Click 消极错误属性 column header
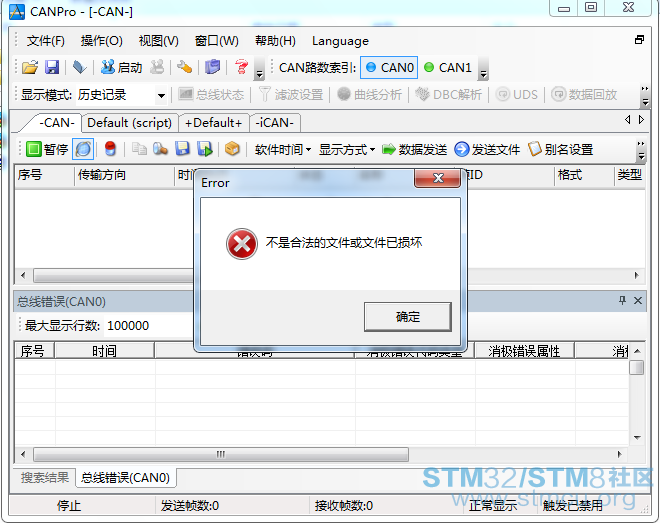Image resolution: width=660 pixels, height=523 pixels. pos(524,350)
